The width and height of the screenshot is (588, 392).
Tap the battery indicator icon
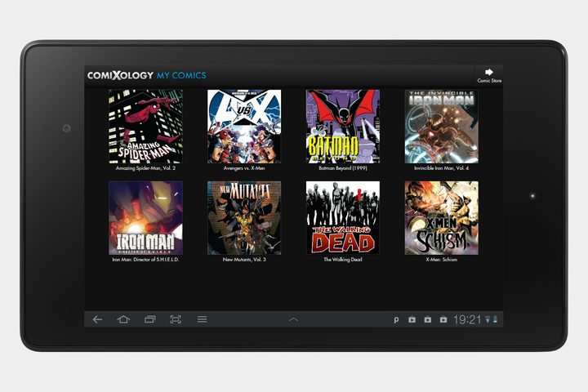pos(496,319)
